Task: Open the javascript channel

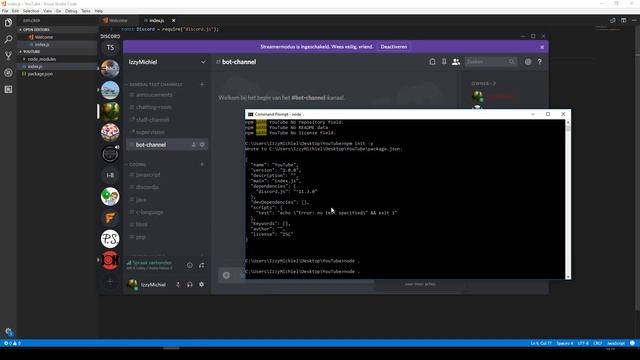Action: click(x=147, y=175)
